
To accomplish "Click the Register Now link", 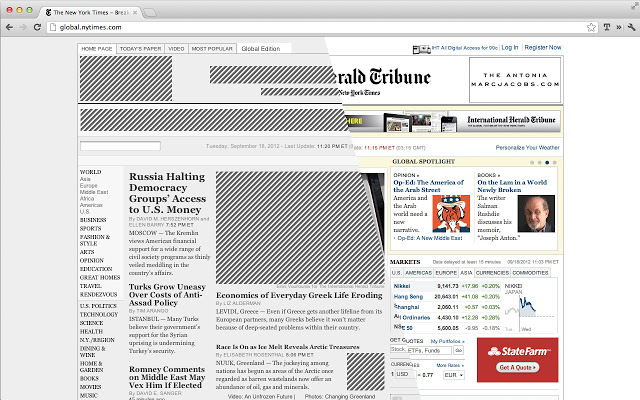I will [x=543, y=47].
